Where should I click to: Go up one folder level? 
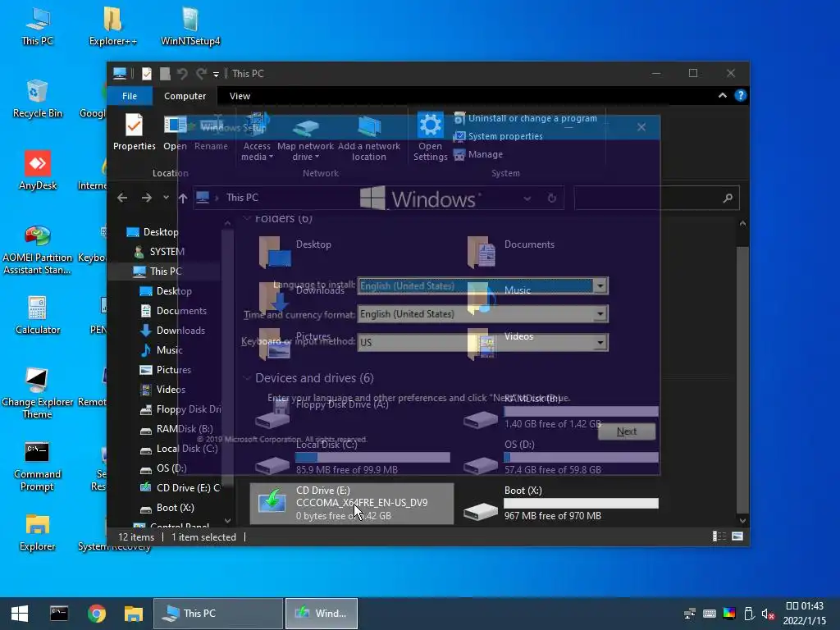click(x=183, y=199)
